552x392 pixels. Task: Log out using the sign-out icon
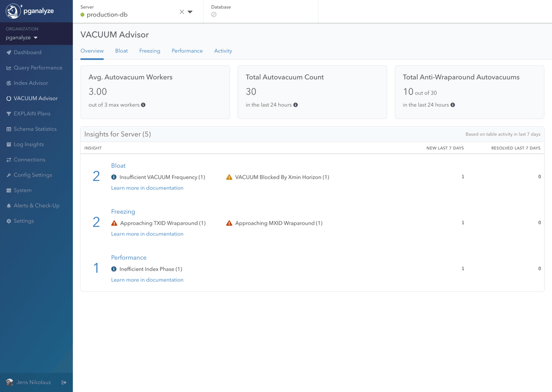click(x=63, y=382)
